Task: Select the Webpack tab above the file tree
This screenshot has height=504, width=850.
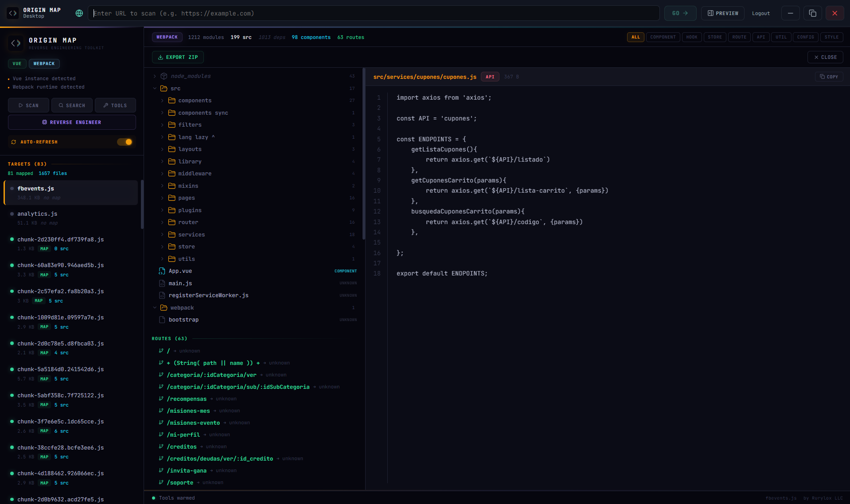Action: click(x=167, y=37)
